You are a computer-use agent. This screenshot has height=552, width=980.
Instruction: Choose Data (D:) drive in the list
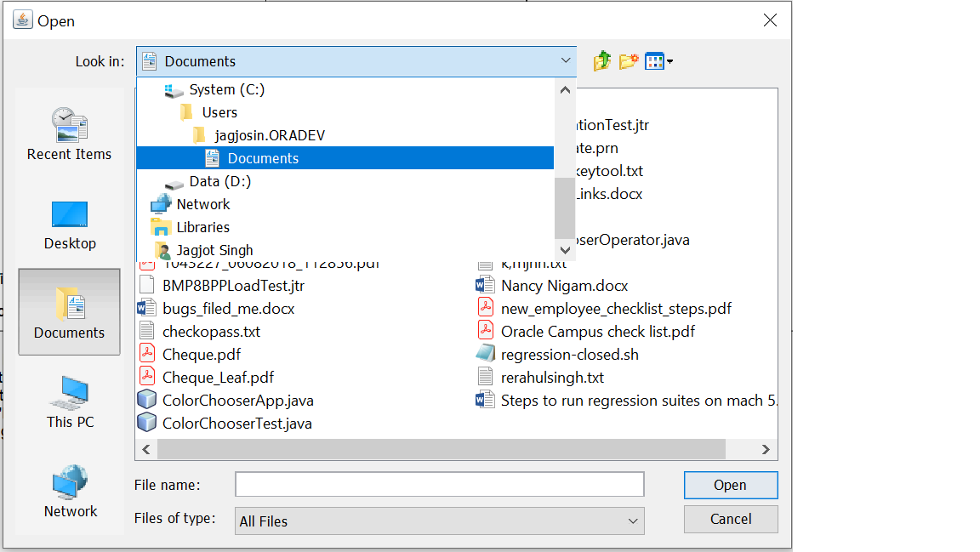click(x=219, y=181)
